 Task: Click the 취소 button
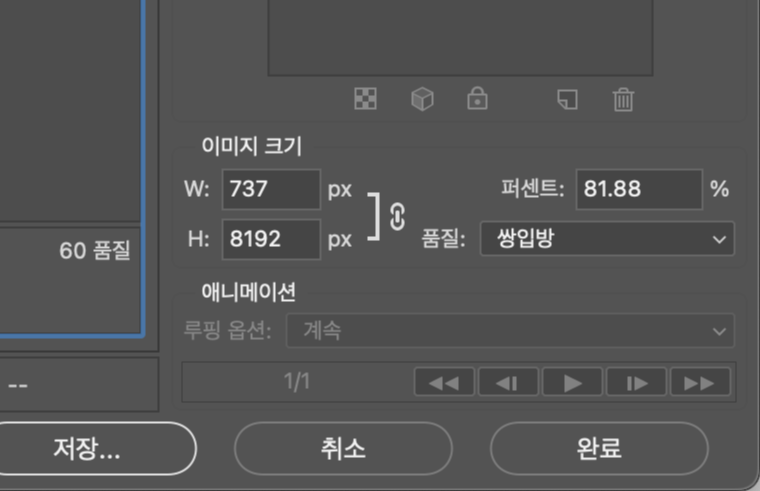(343, 448)
